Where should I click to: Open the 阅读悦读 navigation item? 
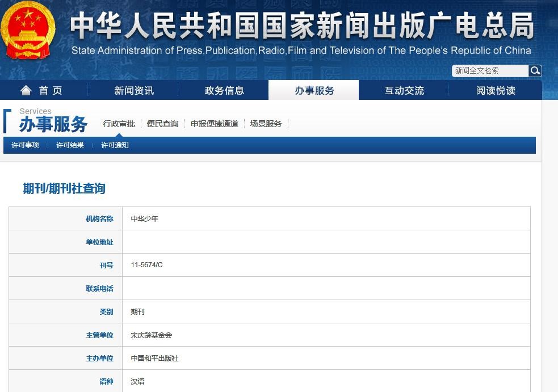496,90
